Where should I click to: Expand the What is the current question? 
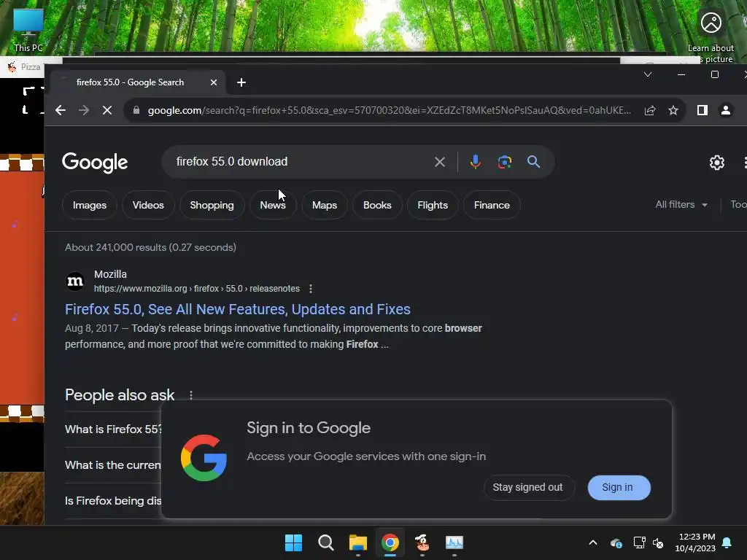pyautogui.click(x=113, y=465)
